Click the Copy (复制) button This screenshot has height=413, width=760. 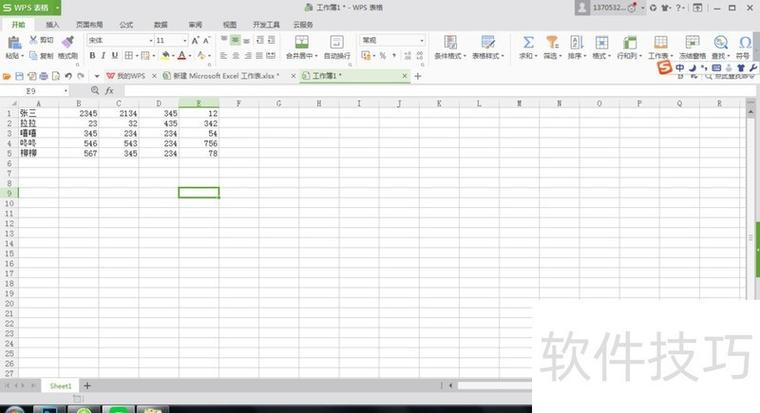41,56
